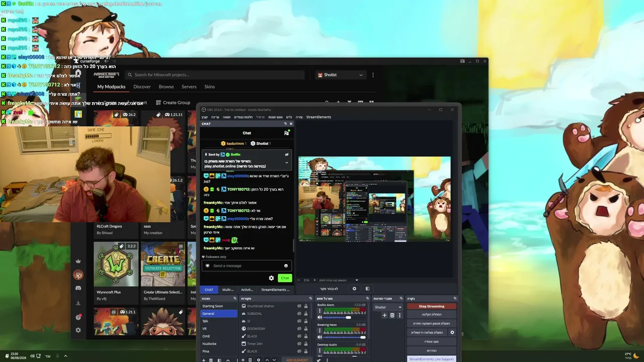Adjust the BooRix Alerts volume slider
Screen dimensions: 644x362
click(344, 318)
